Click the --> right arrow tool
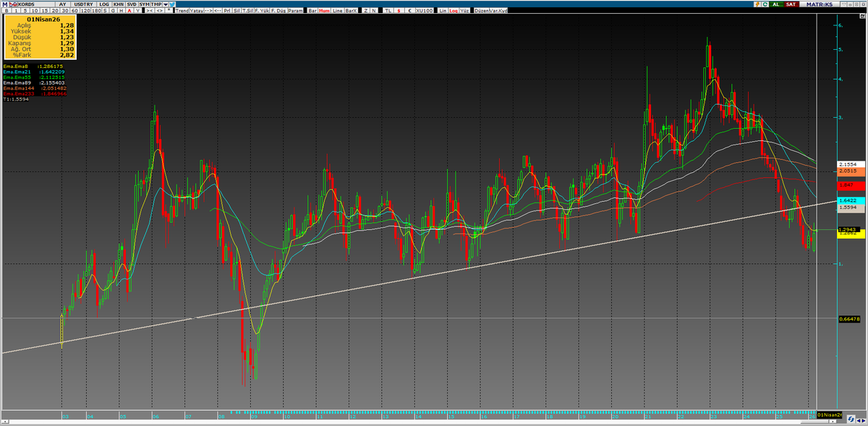The height and width of the screenshot is (426, 868). (209, 11)
